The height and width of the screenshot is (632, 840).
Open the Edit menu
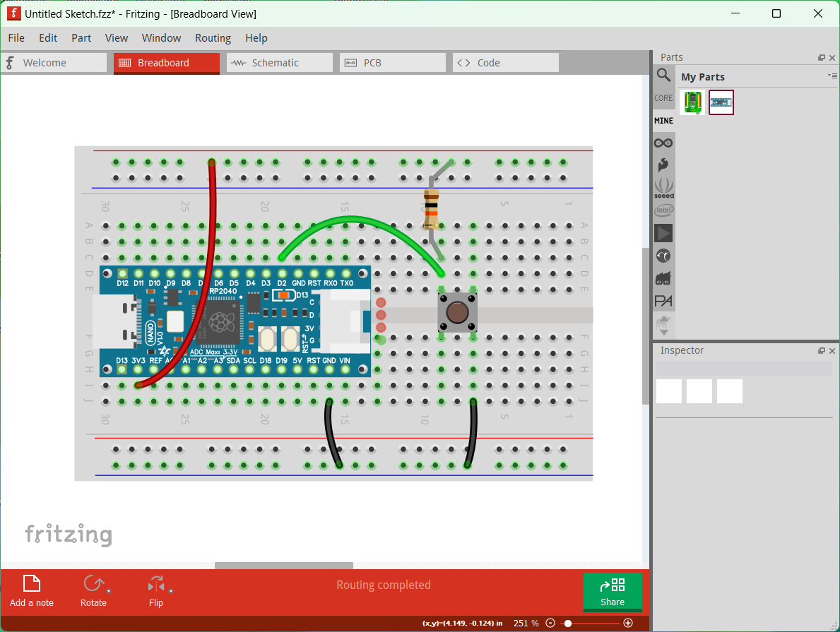click(47, 38)
